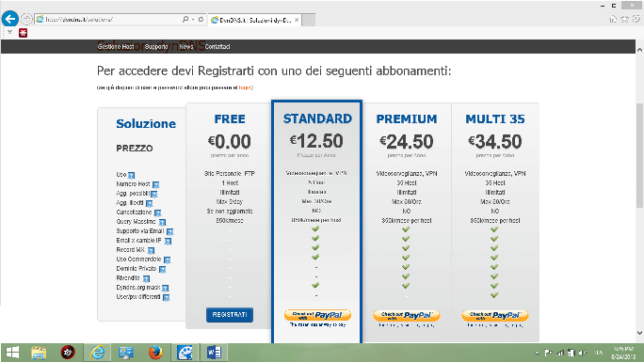Click the REGISTRATI button under FREE plan
The image size is (644, 362).
click(230, 315)
